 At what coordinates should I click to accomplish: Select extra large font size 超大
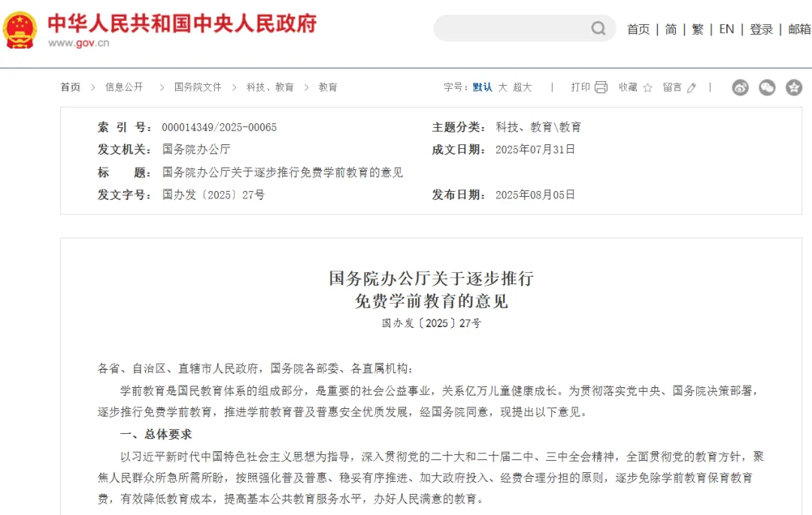(522, 87)
